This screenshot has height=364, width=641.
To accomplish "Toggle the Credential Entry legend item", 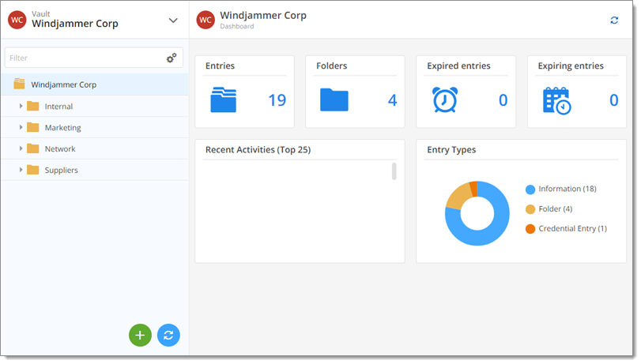I will click(566, 229).
